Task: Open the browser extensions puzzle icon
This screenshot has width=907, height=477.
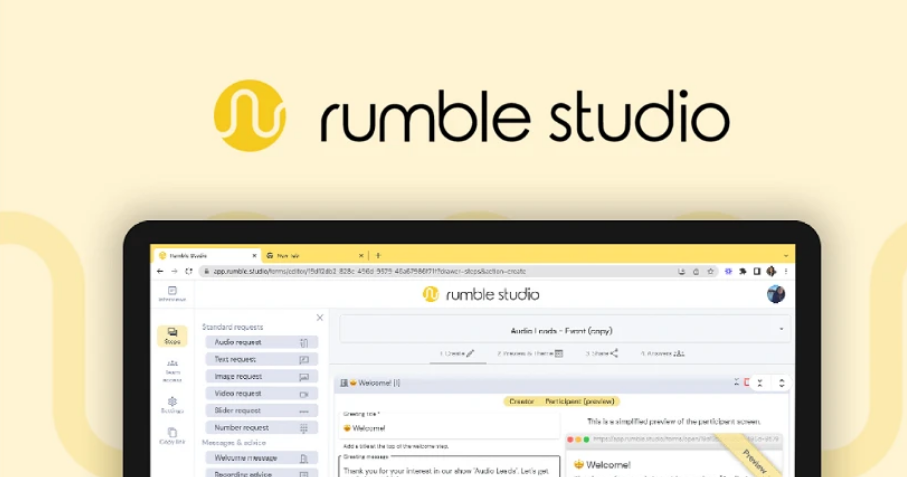Action: [743, 271]
